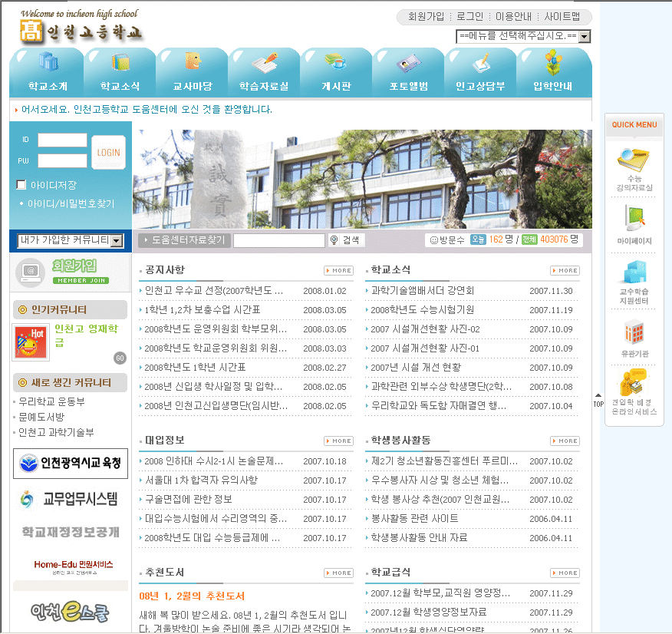The height and width of the screenshot is (634, 672).
Task: Click the 인천광역시교육청 banner
Action: click(71, 464)
